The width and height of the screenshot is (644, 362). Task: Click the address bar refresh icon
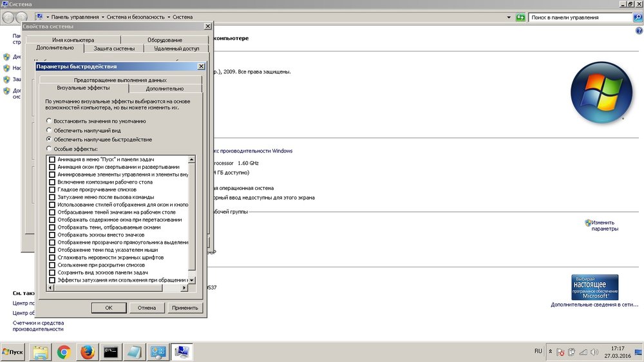(x=520, y=17)
